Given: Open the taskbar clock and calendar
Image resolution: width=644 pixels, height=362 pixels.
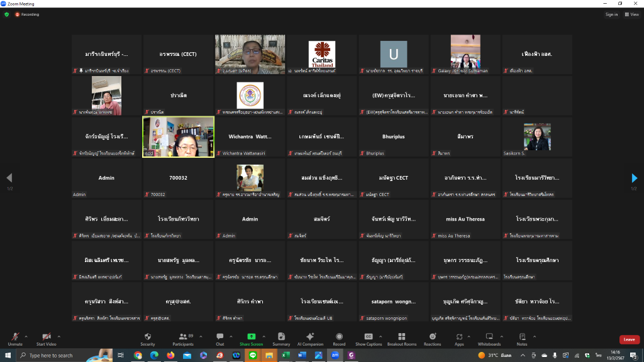Looking at the screenshot, I should [x=615, y=356].
